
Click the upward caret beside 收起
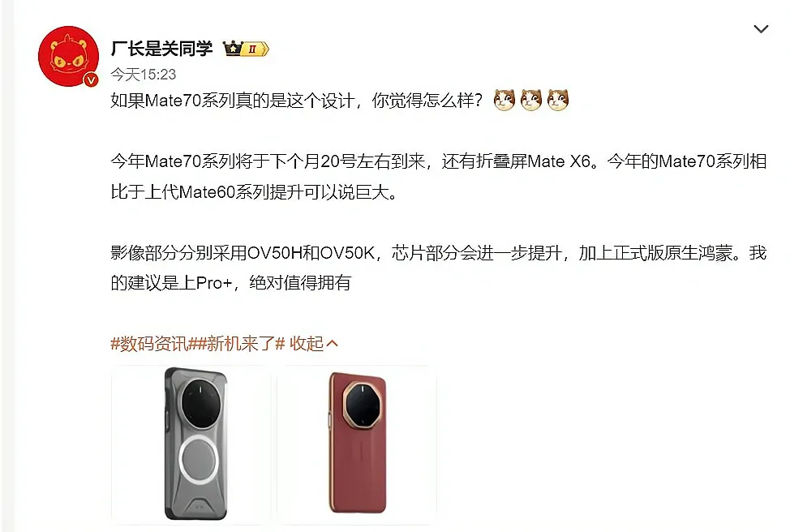(332, 344)
